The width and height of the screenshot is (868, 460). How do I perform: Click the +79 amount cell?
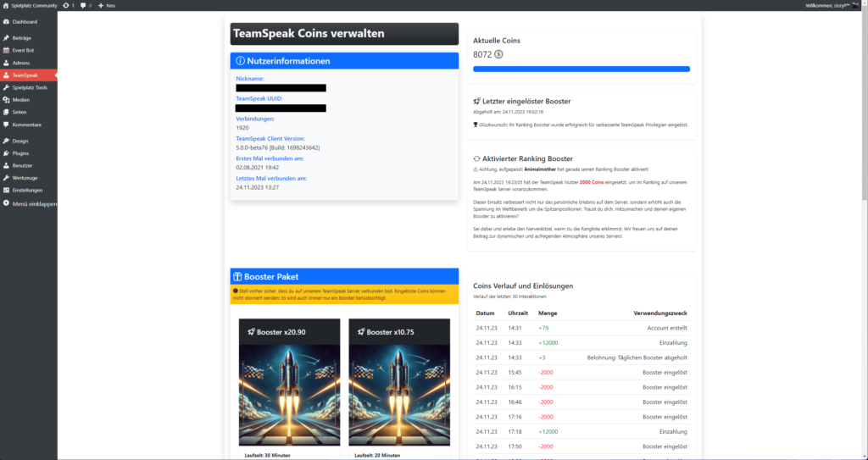point(543,328)
